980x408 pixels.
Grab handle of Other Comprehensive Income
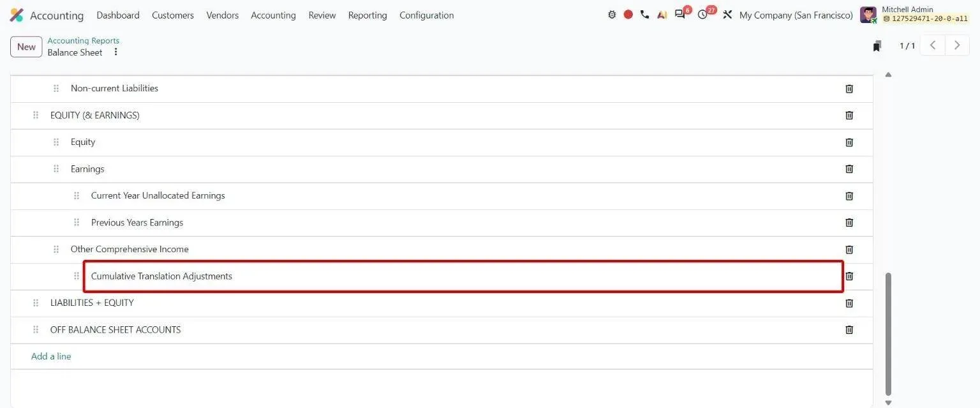pos(56,250)
